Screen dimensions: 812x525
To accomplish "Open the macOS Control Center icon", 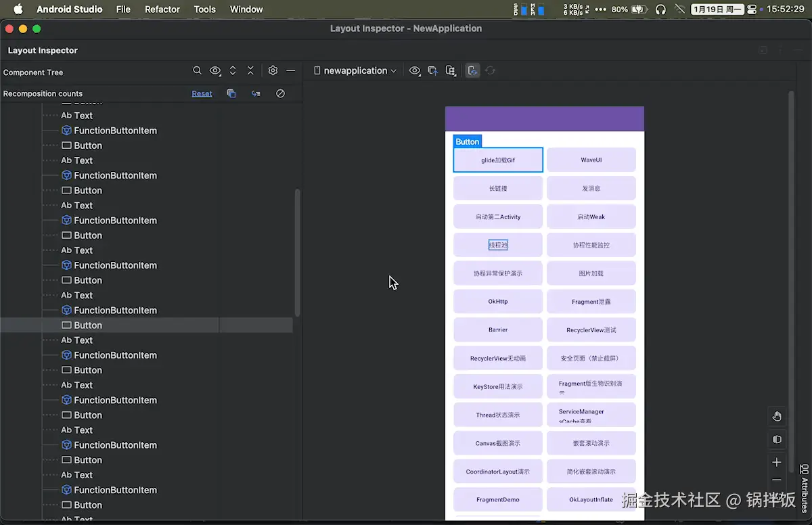I will click(x=752, y=9).
